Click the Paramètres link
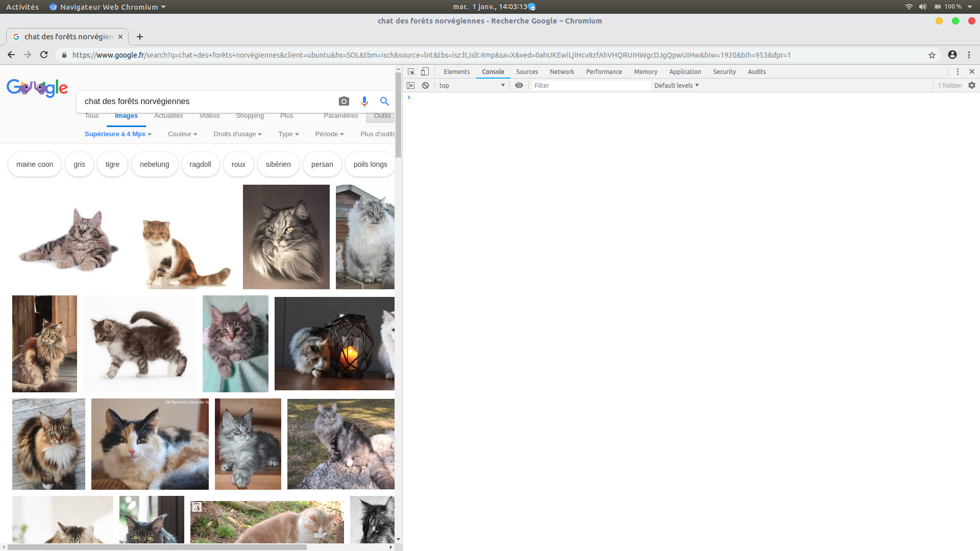This screenshot has width=980, height=551. pyautogui.click(x=340, y=116)
